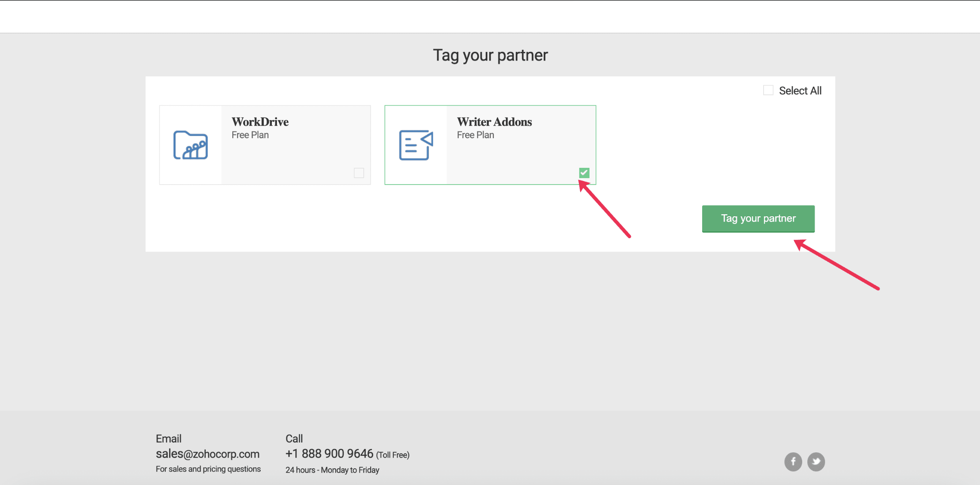Click the Free Plan label under WorkDrive
The image size is (980, 485).
pos(250,135)
